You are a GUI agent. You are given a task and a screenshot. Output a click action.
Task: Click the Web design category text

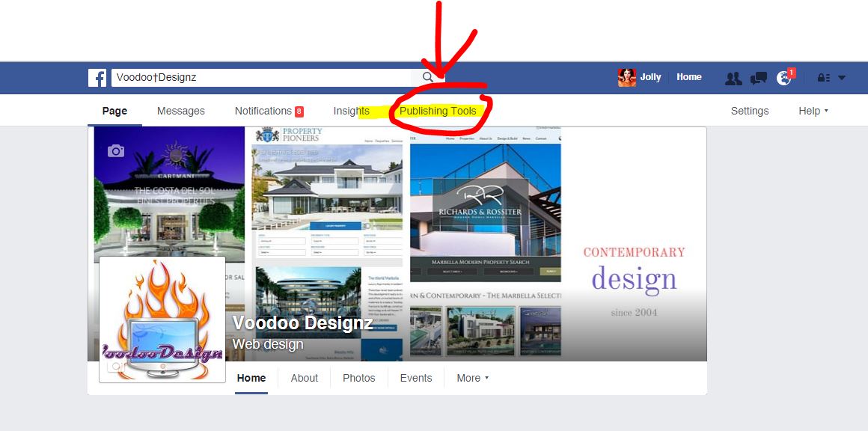(268, 344)
